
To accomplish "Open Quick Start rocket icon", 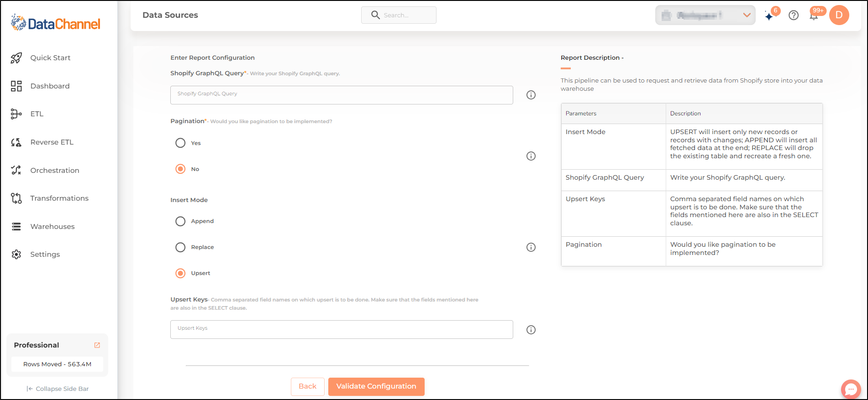I will click(16, 58).
